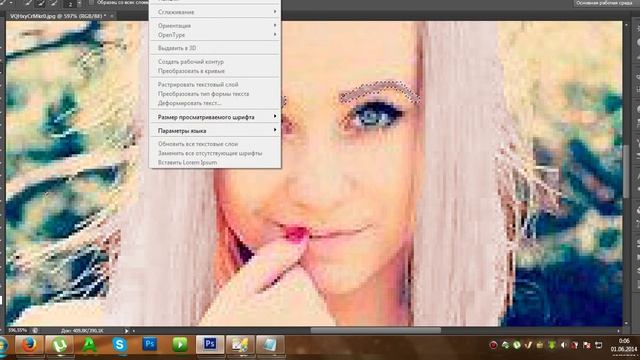
Task: Expand the 'Параметры языка' submenu arrow
Action: tap(275, 130)
